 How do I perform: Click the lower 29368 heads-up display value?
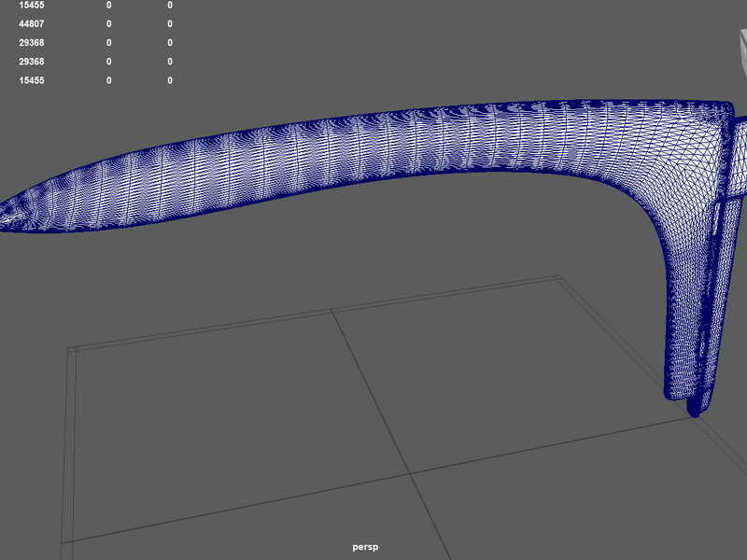[32, 62]
